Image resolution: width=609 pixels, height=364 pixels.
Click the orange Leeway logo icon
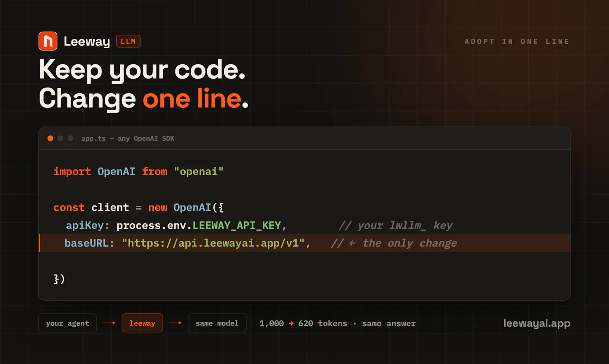point(48,41)
